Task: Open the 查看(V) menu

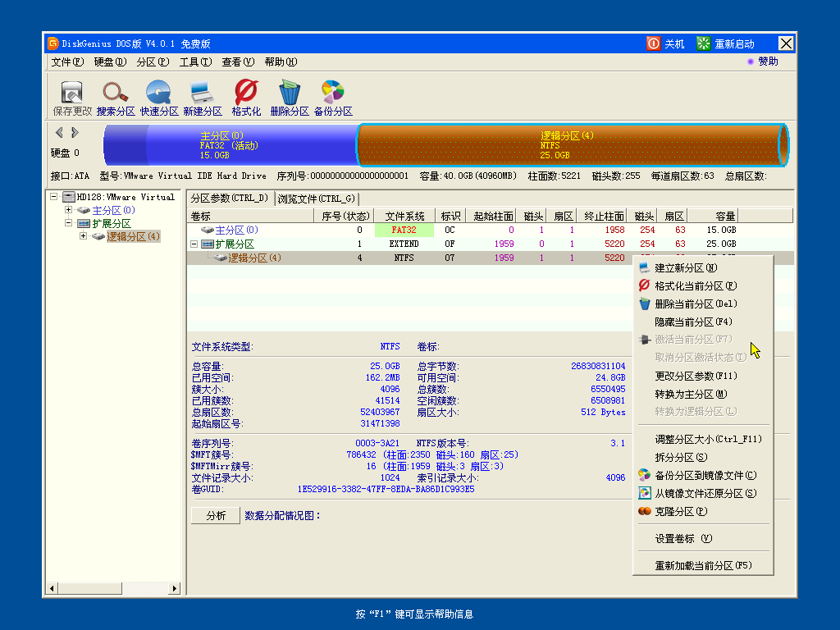Action: pyautogui.click(x=238, y=62)
